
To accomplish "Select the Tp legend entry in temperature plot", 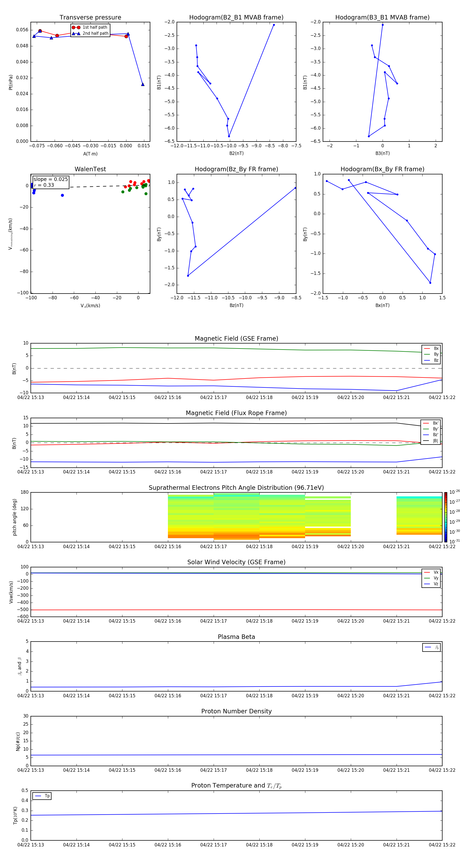I will tap(42, 796).
